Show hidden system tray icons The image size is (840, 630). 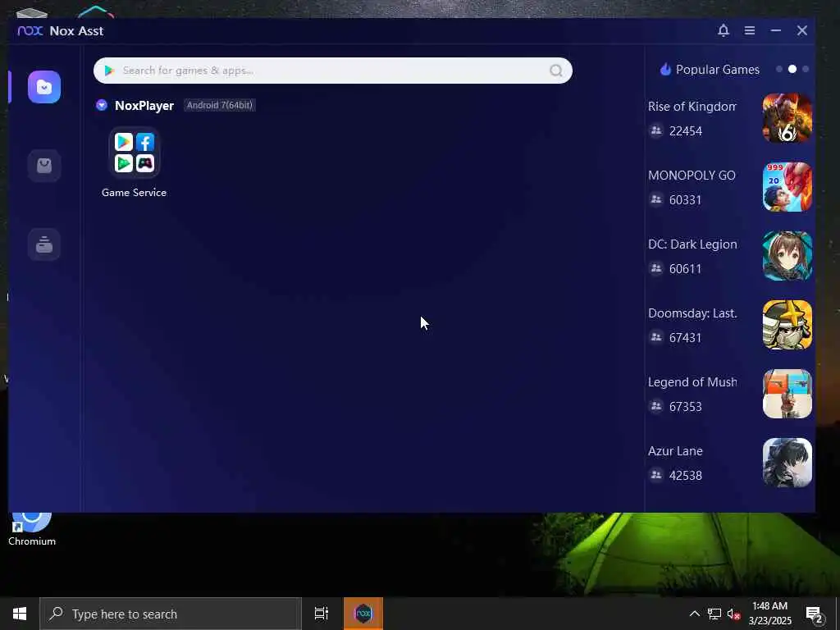tap(694, 614)
